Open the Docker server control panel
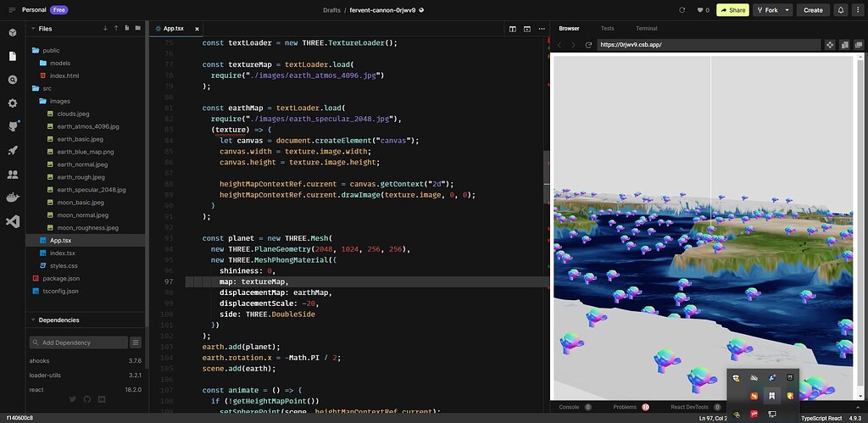Viewport: 868px width, 423px height. (x=13, y=198)
